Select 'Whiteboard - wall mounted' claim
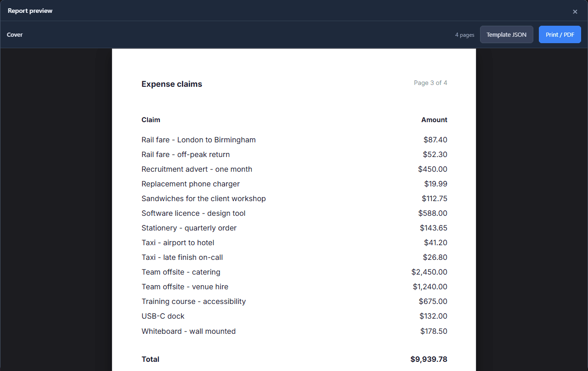 click(x=188, y=331)
